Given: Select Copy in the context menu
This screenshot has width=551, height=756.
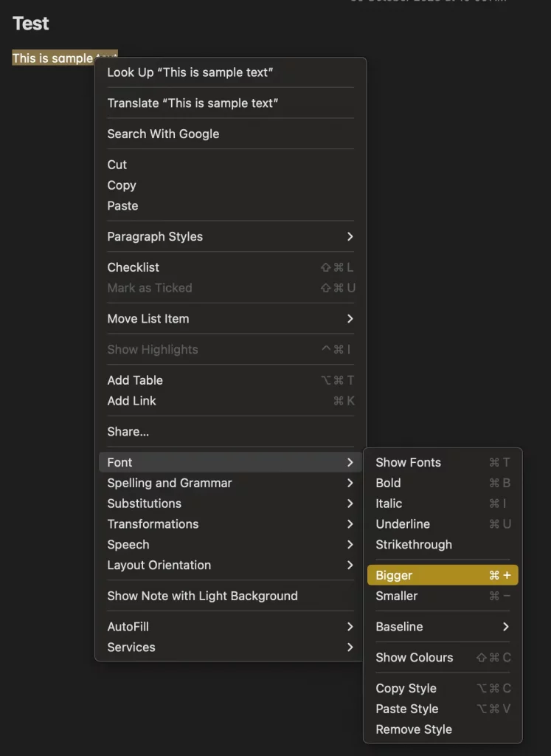Looking at the screenshot, I should 231,185.
